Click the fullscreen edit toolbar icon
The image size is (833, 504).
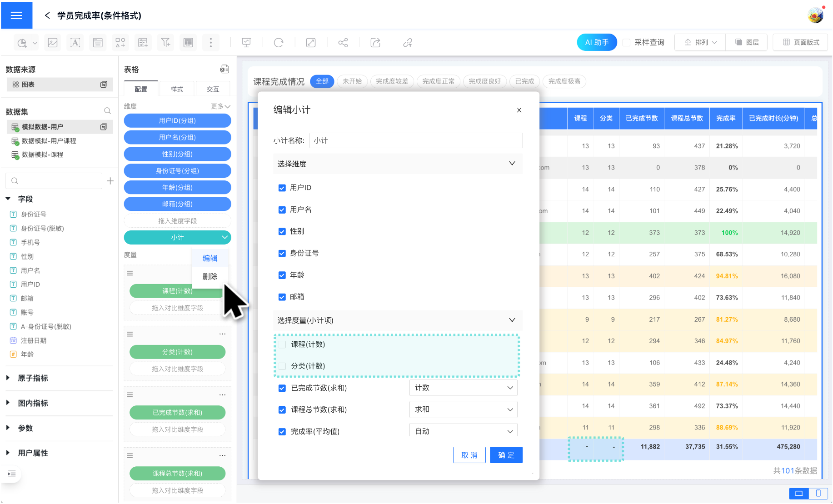(x=311, y=43)
